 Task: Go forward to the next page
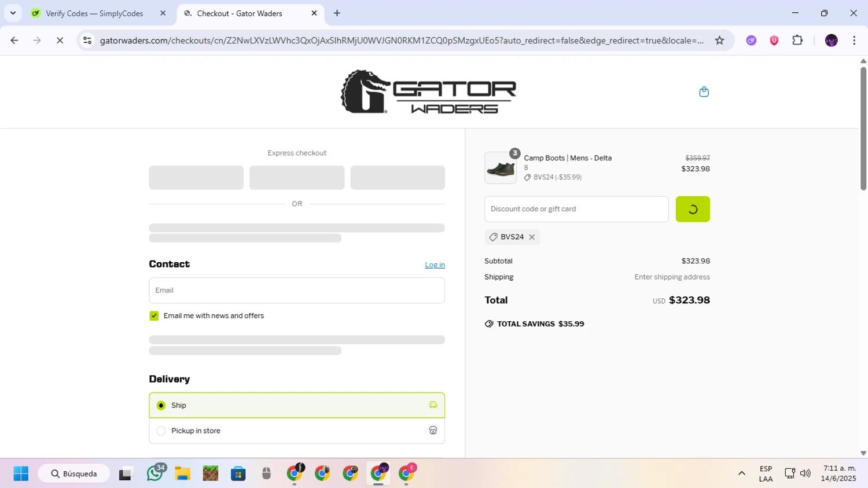[37, 41]
